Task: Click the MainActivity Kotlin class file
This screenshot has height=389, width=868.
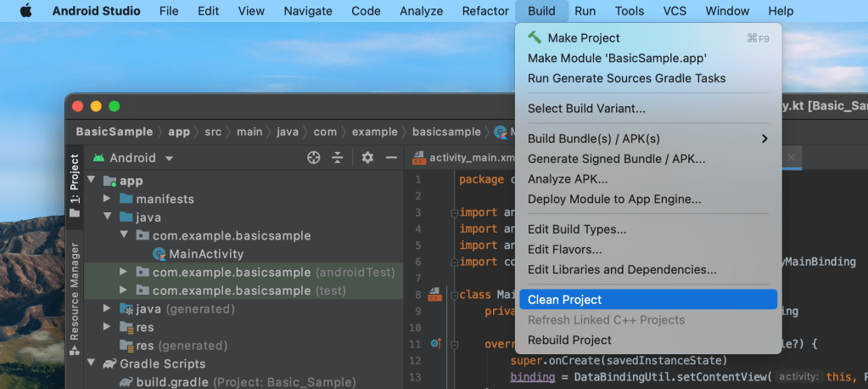Action: pyautogui.click(x=205, y=254)
